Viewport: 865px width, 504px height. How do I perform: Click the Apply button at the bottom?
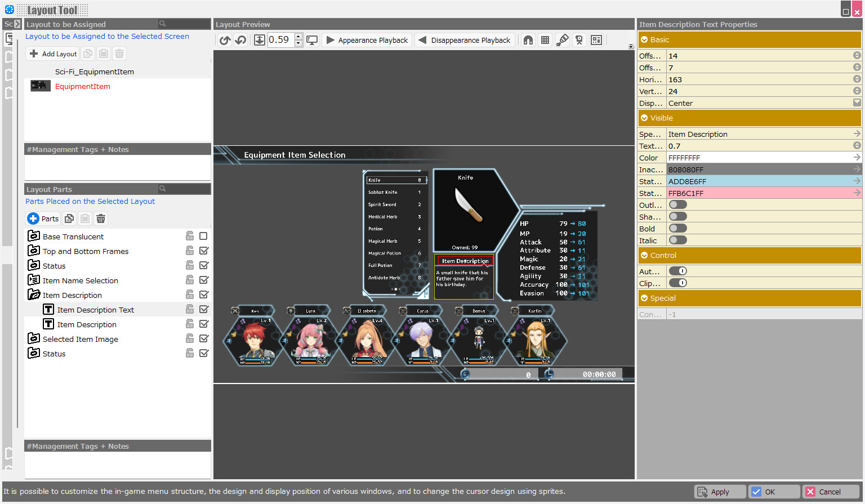(720, 492)
